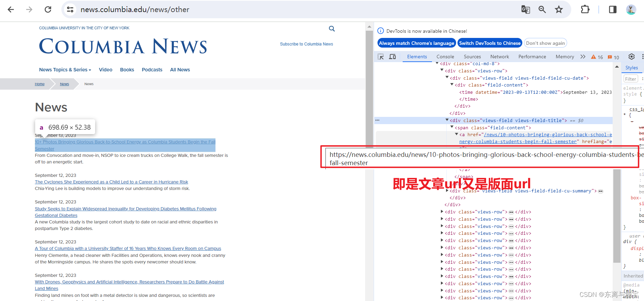Open site information icon in address bar
This screenshot has height=301, width=644.
(70, 10)
